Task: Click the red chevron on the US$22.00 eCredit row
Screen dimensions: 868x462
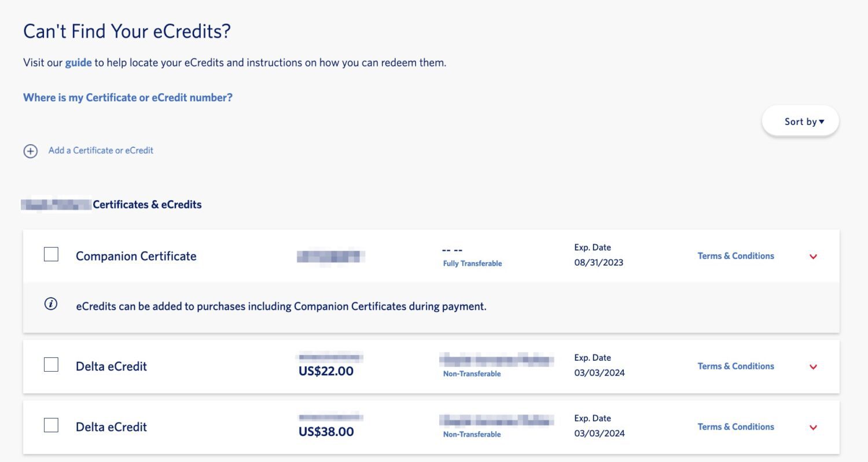Action: tap(814, 367)
